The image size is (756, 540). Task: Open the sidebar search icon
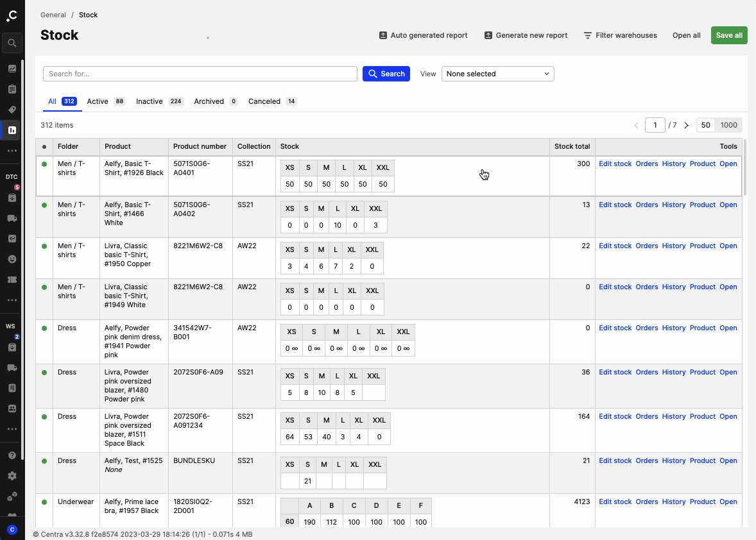click(x=12, y=44)
